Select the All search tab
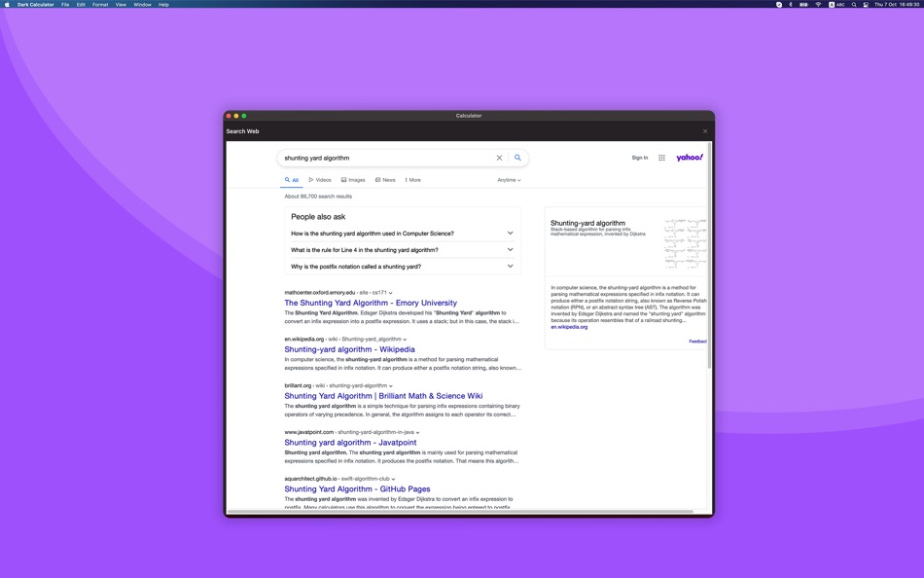The height and width of the screenshot is (578, 924). coord(292,180)
